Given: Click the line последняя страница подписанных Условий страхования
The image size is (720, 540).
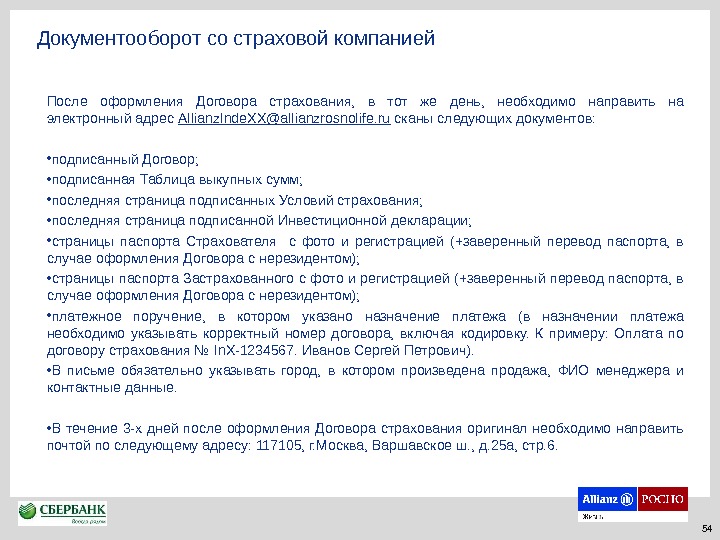Looking at the screenshot, I should click(x=235, y=201).
